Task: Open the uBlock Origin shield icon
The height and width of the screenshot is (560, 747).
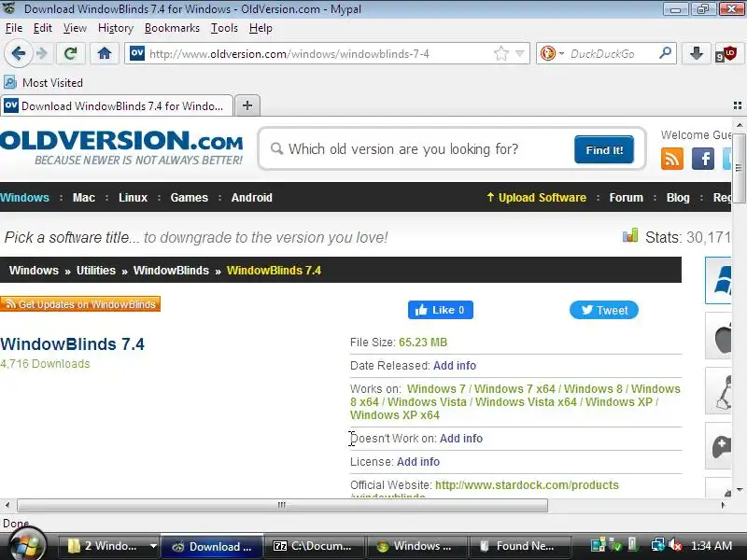Action: (x=726, y=53)
